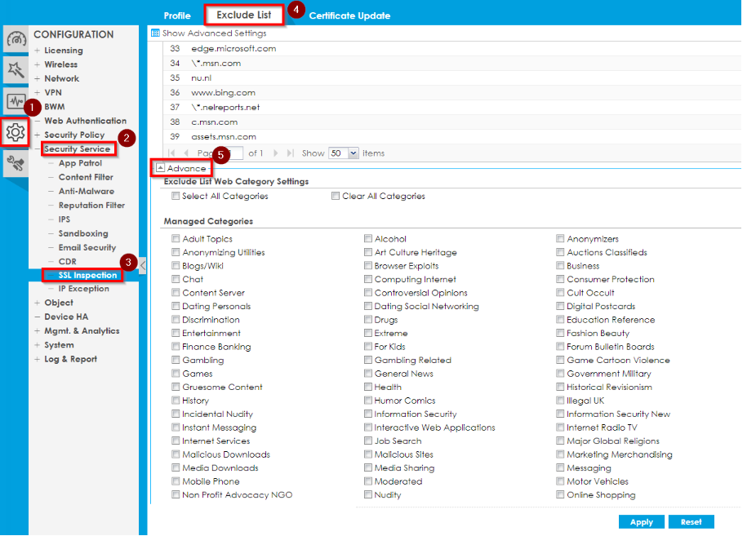Tick the Clear All Categories checkbox
The image size is (756, 536).
pos(336,197)
